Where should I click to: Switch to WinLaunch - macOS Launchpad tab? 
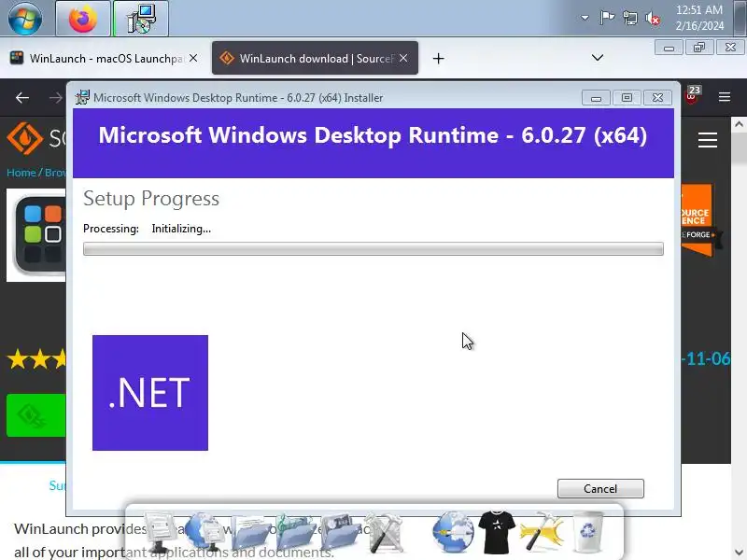pos(98,58)
